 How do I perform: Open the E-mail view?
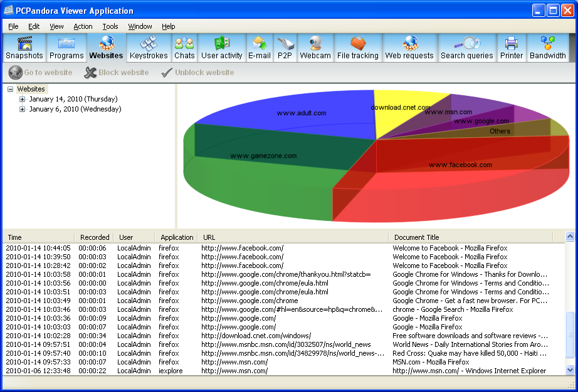click(260, 48)
